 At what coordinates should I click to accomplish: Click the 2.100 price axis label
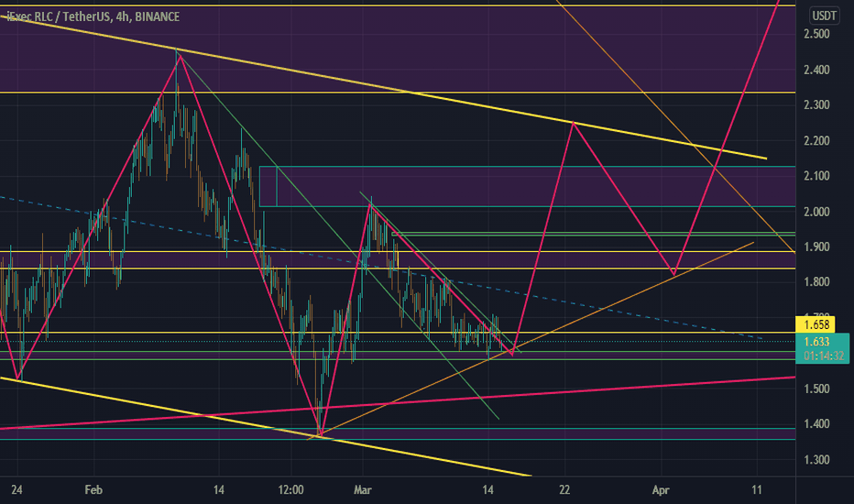point(816,175)
